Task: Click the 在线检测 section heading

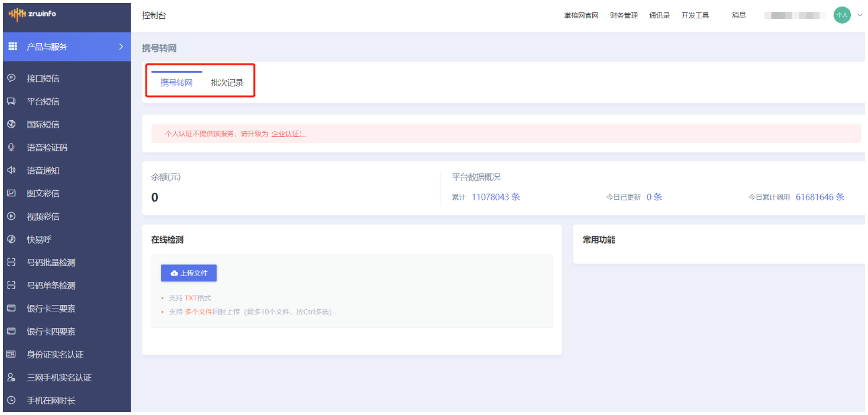Action: [x=167, y=239]
